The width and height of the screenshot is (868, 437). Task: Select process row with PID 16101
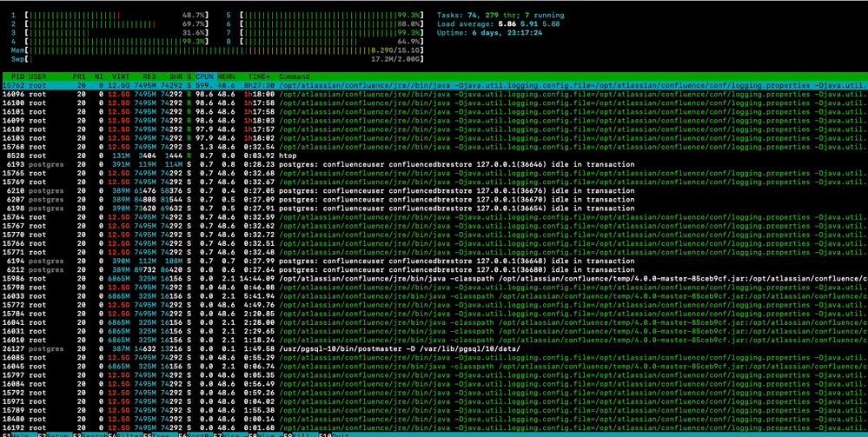[x=434, y=112]
